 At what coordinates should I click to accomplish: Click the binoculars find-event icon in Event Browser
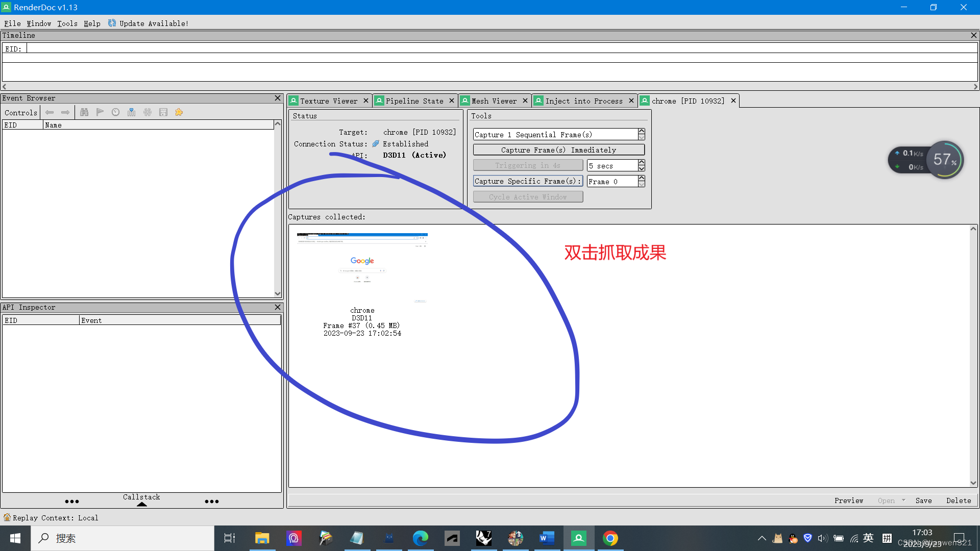tap(85, 112)
